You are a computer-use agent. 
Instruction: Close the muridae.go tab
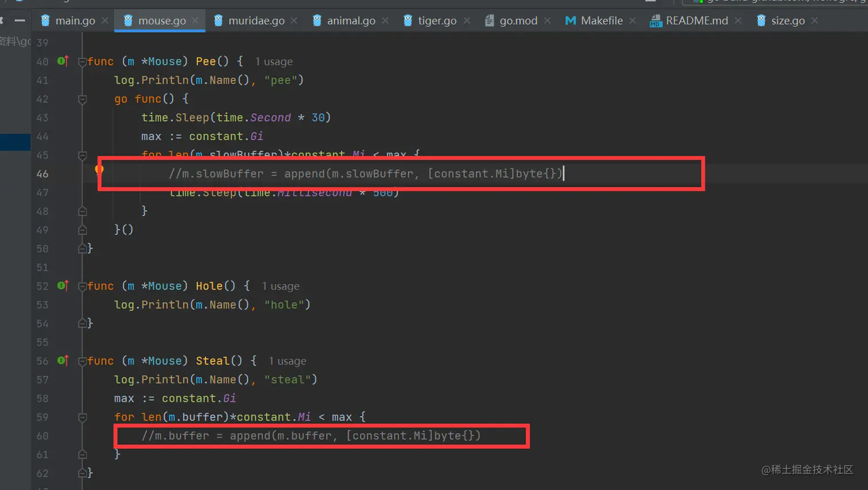(x=294, y=21)
